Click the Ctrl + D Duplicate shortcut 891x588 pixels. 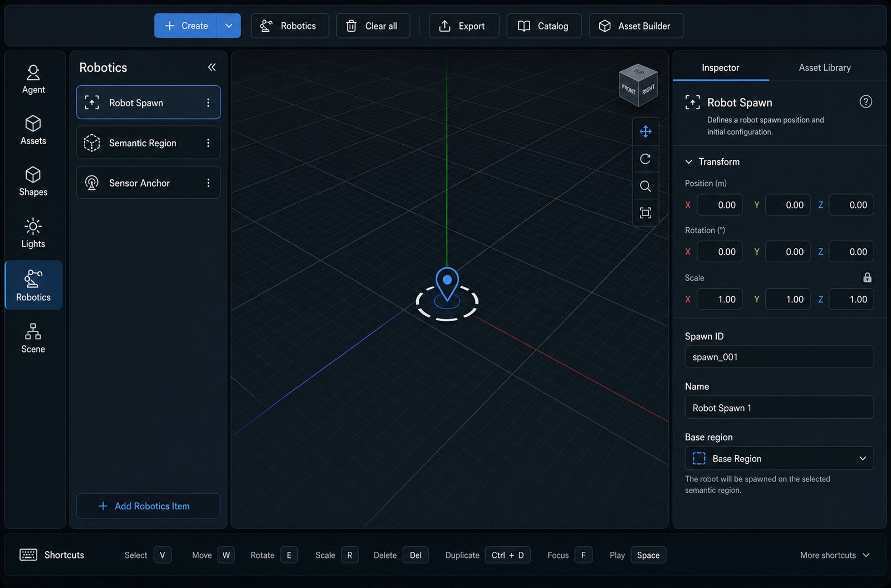pos(508,555)
